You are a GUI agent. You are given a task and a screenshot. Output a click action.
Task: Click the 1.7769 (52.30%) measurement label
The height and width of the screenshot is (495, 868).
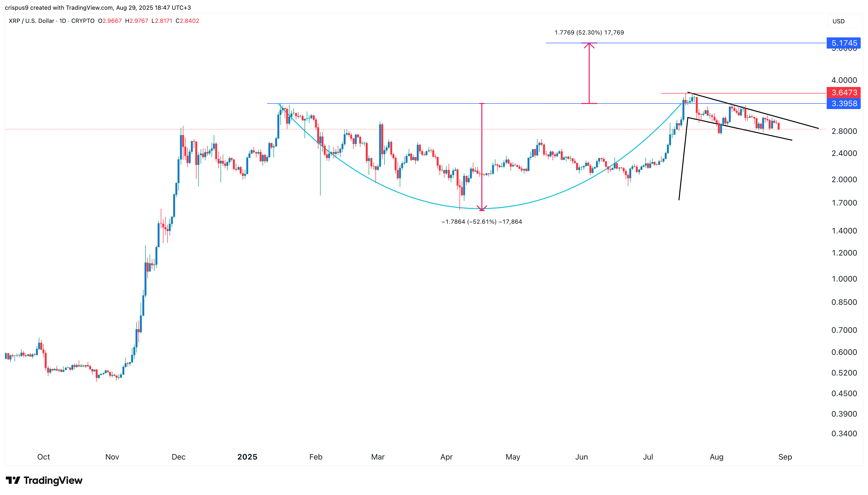589,33
